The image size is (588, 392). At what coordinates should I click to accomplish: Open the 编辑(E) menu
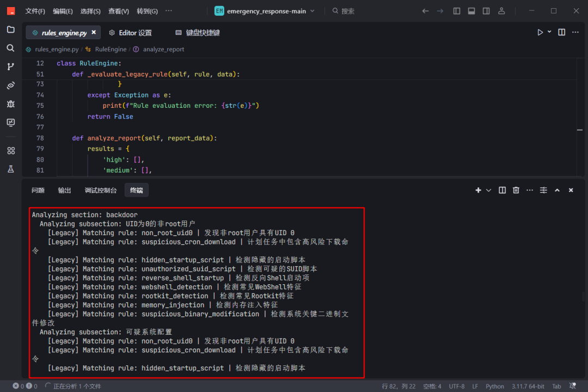pos(63,11)
